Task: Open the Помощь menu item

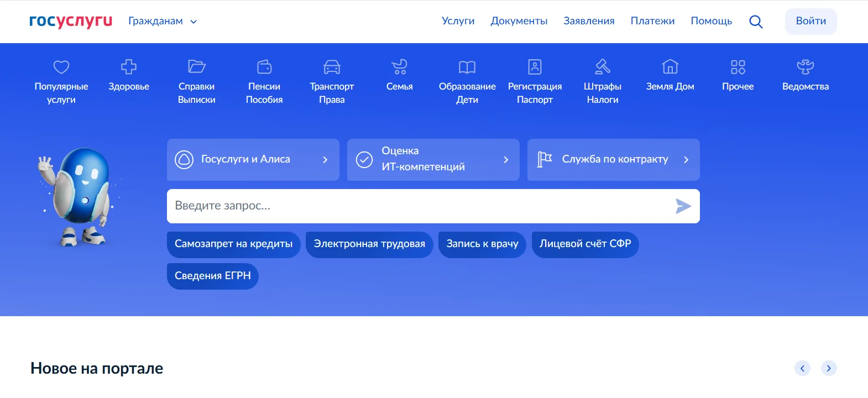Action: 712,21
